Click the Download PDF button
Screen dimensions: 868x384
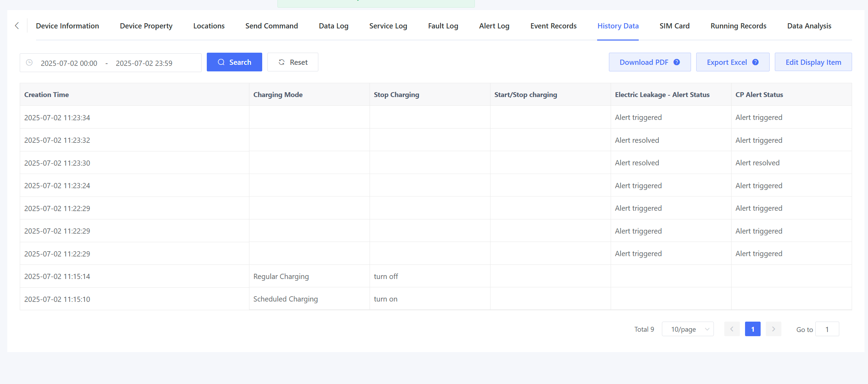click(x=644, y=62)
